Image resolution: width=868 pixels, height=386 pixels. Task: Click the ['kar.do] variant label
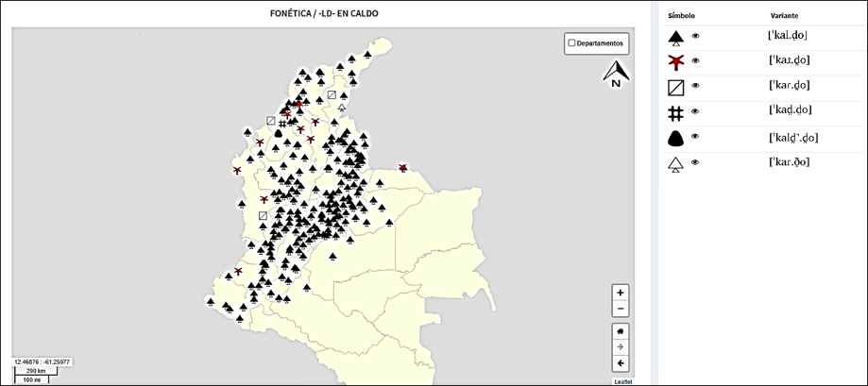[789, 86]
